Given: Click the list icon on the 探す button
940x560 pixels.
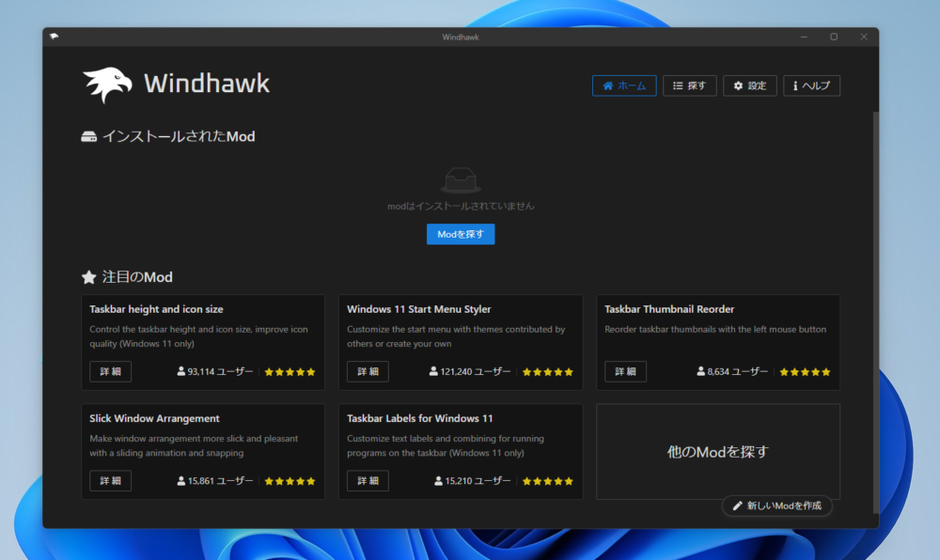Looking at the screenshot, I should click(676, 85).
